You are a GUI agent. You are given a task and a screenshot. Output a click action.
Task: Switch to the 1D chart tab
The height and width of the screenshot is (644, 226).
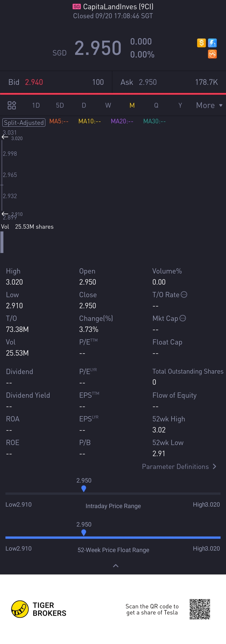coord(36,105)
